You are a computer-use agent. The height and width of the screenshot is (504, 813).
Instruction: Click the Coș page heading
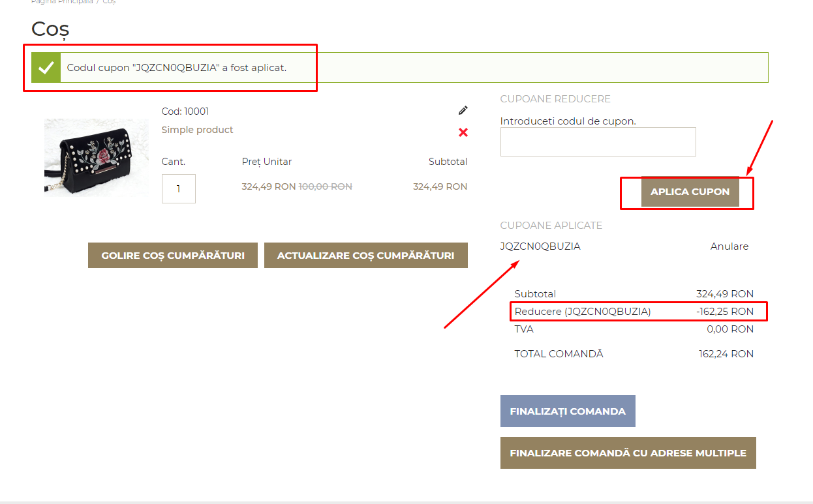[x=50, y=29]
